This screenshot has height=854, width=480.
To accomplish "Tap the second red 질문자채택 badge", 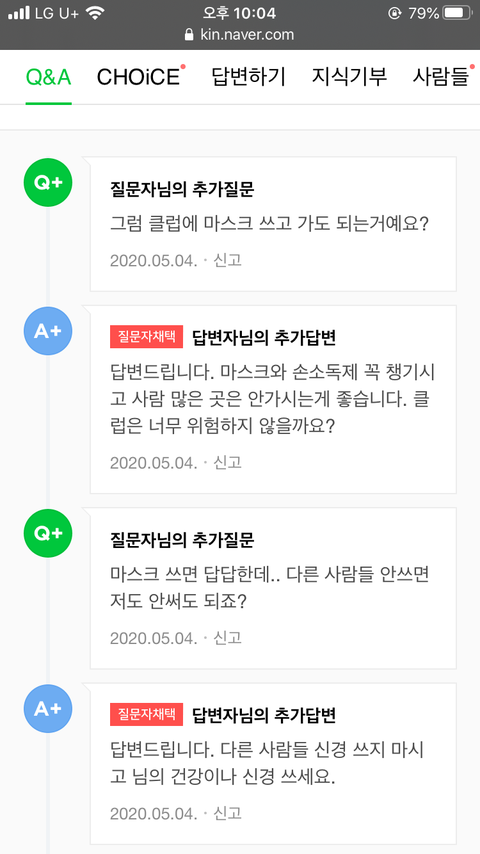I will [147, 715].
